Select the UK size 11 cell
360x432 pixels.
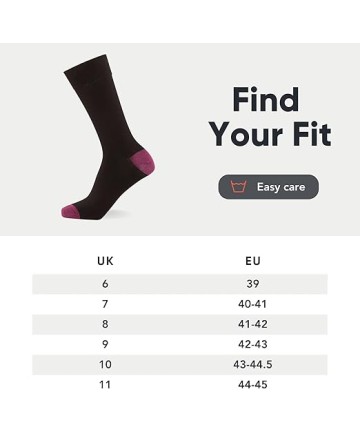(105, 385)
